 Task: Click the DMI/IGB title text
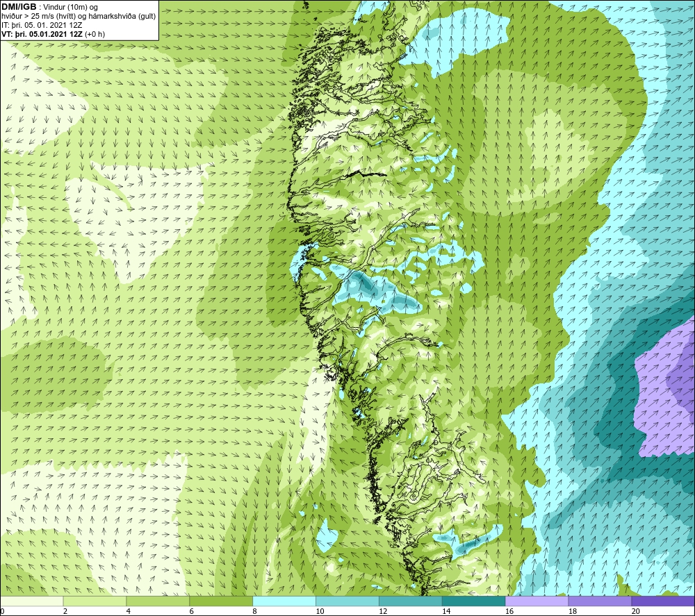pos(19,7)
